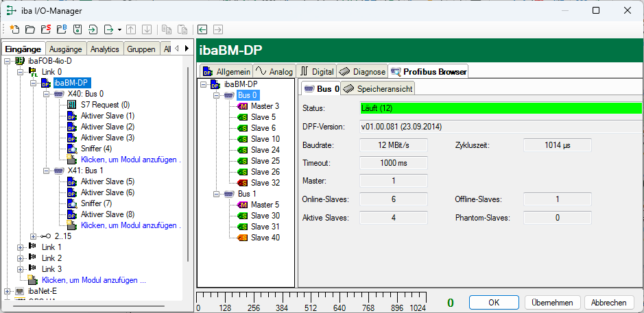Click the Baudrate field showing 12 MBit/s

(394, 145)
